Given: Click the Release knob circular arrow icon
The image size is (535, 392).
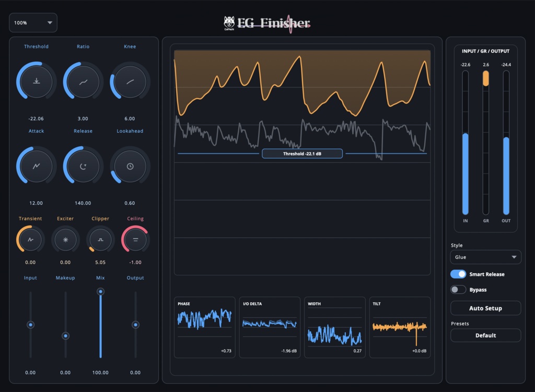Looking at the screenshot, I should (83, 166).
